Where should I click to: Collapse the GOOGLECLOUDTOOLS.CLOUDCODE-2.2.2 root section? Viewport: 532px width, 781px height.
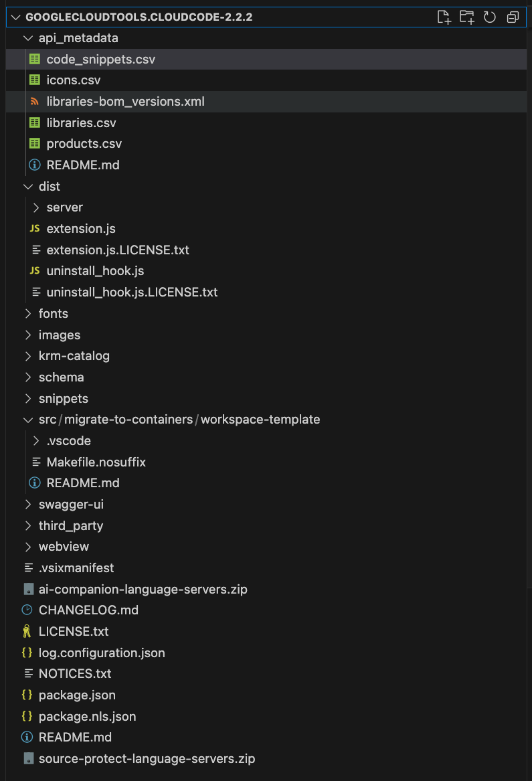coord(15,17)
